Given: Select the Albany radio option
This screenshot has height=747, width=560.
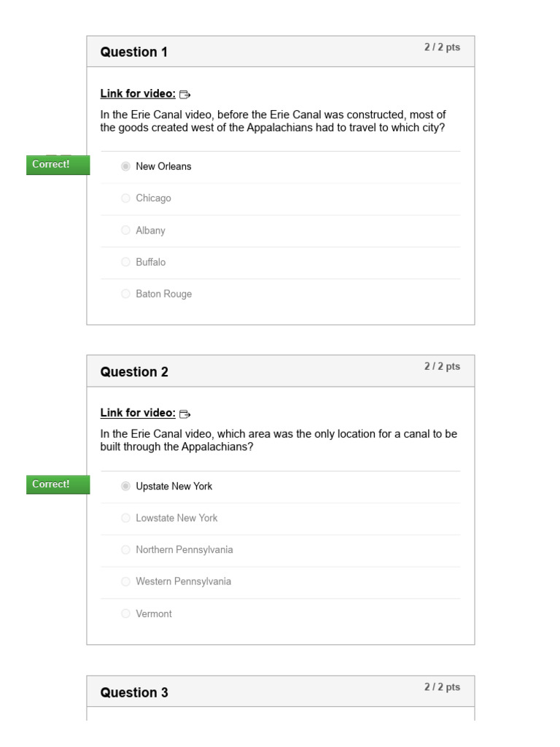Looking at the screenshot, I should (x=126, y=231).
